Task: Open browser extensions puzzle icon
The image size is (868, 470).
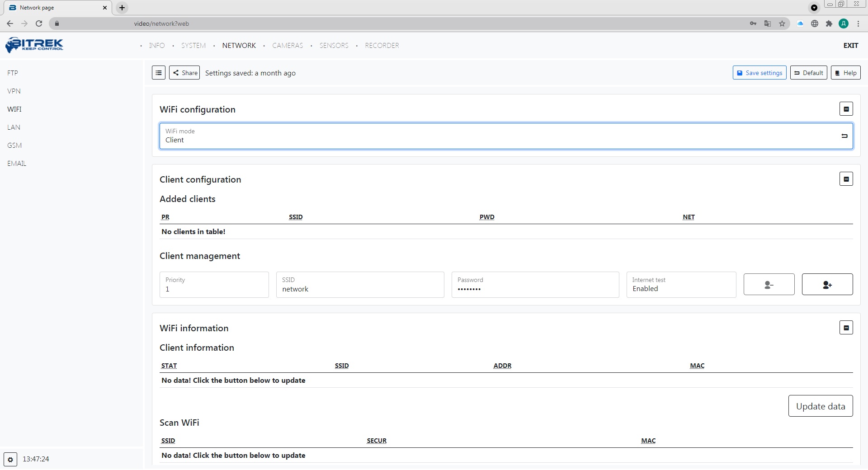Action: [829, 23]
